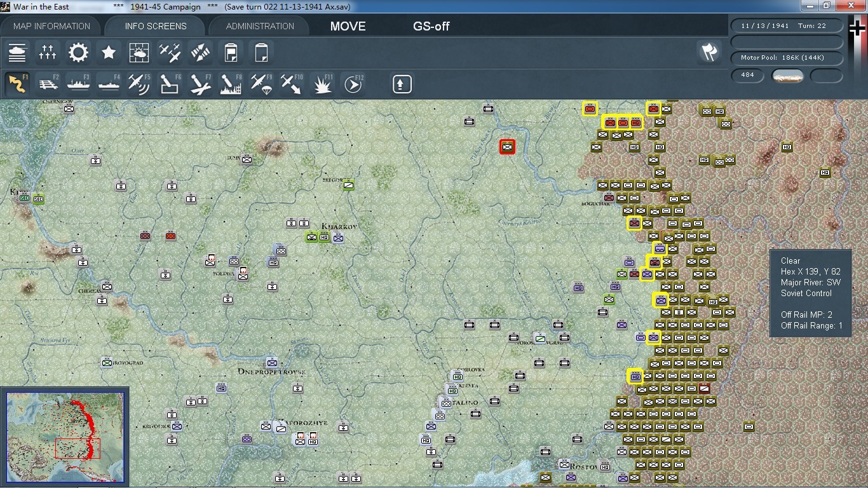Select the F11 explosion icon
Viewport: 868px width, 488px height.
322,84
